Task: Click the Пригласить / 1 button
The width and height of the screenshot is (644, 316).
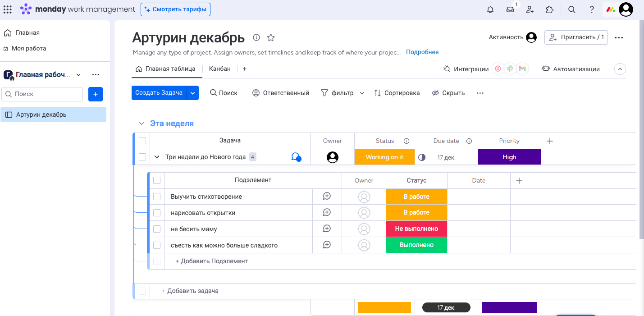Action: tap(576, 37)
